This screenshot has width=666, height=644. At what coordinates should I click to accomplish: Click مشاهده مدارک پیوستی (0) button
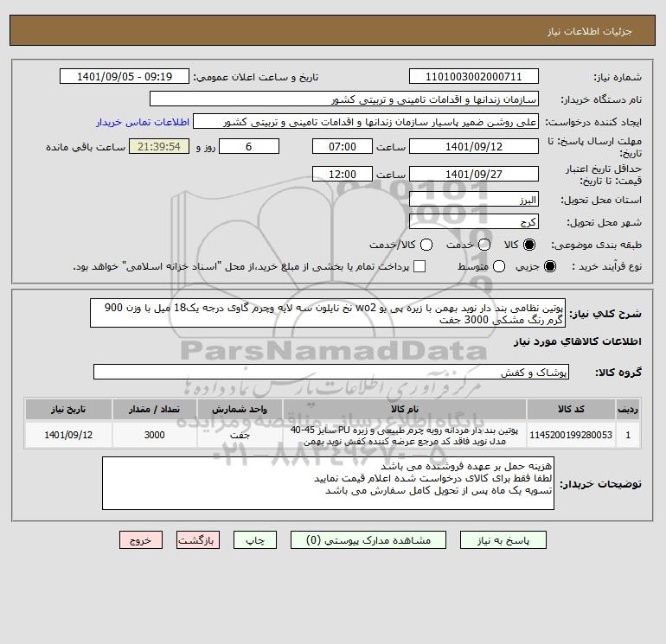click(x=368, y=540)
